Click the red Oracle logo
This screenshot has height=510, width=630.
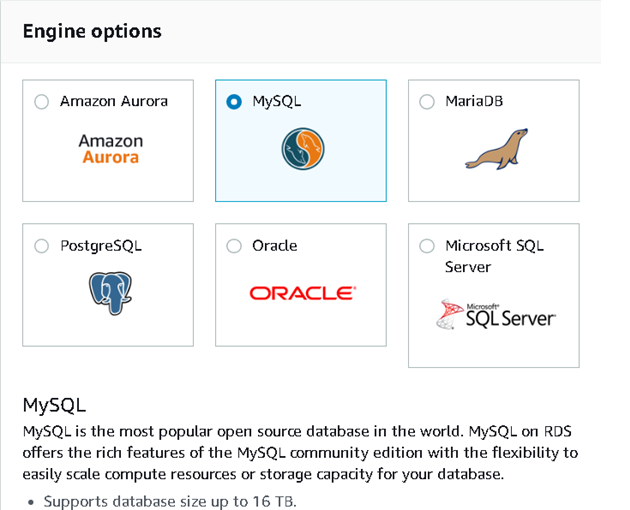point(301,293)
